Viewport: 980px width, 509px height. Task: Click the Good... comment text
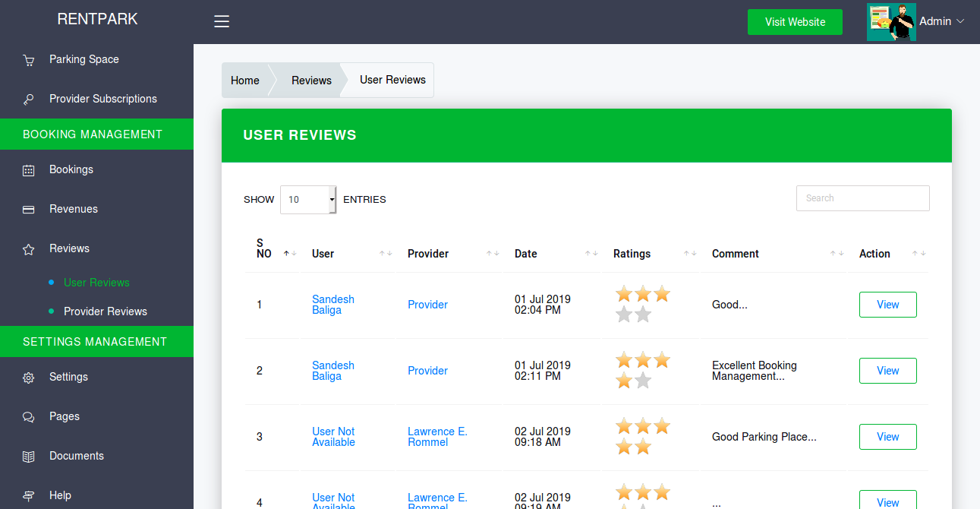tap(729, 305)
